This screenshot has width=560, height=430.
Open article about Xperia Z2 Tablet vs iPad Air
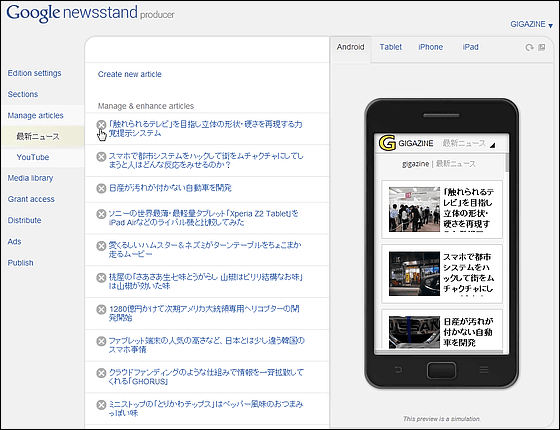pos(204,218)
